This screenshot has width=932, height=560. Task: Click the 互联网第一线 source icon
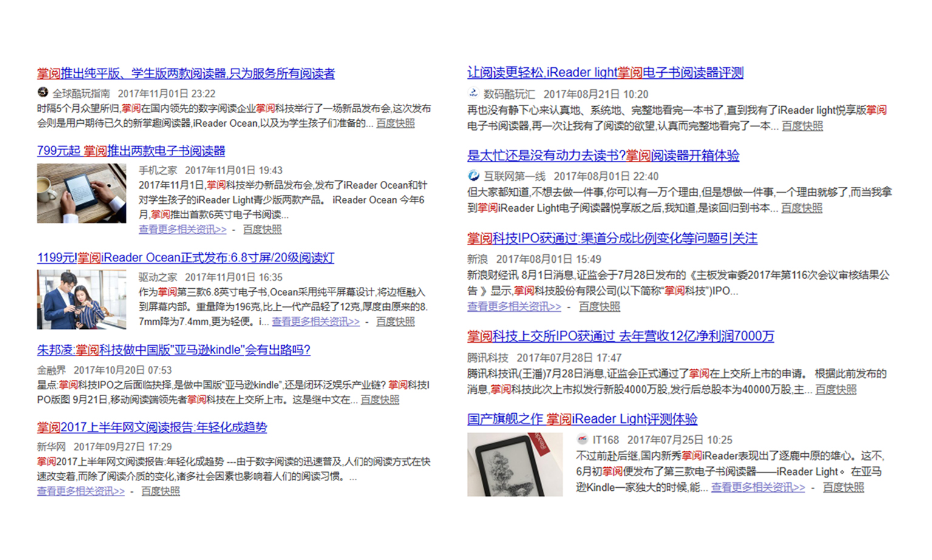473,176
